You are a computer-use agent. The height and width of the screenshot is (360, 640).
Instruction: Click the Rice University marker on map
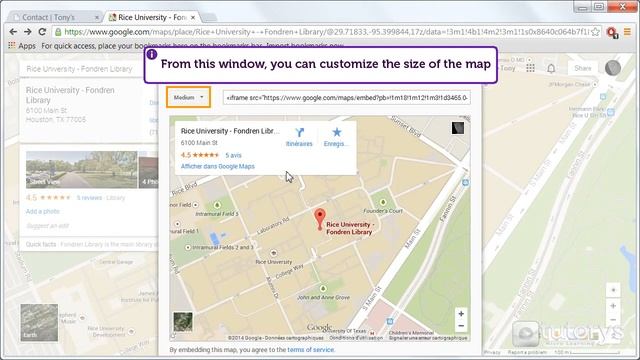click(x=273, y=253)
